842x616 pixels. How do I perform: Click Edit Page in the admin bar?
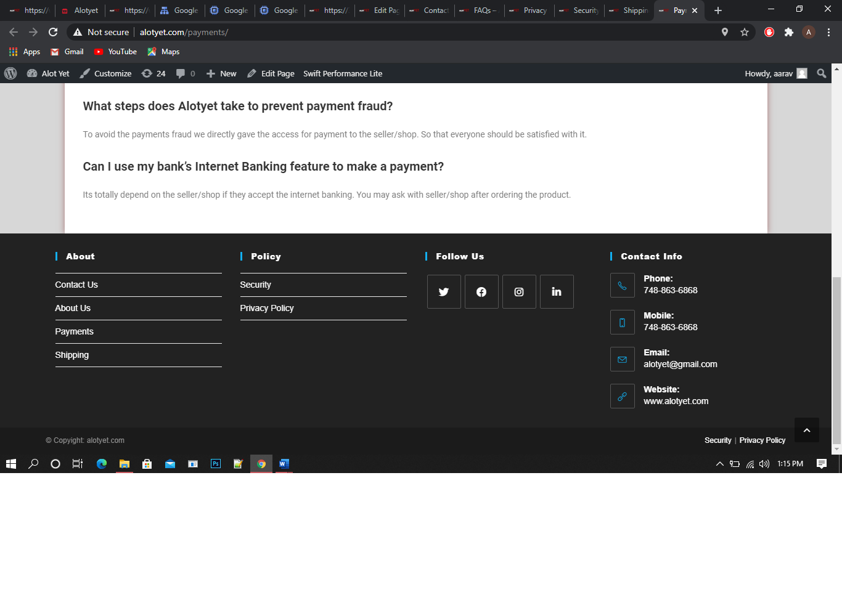point(271,73)
